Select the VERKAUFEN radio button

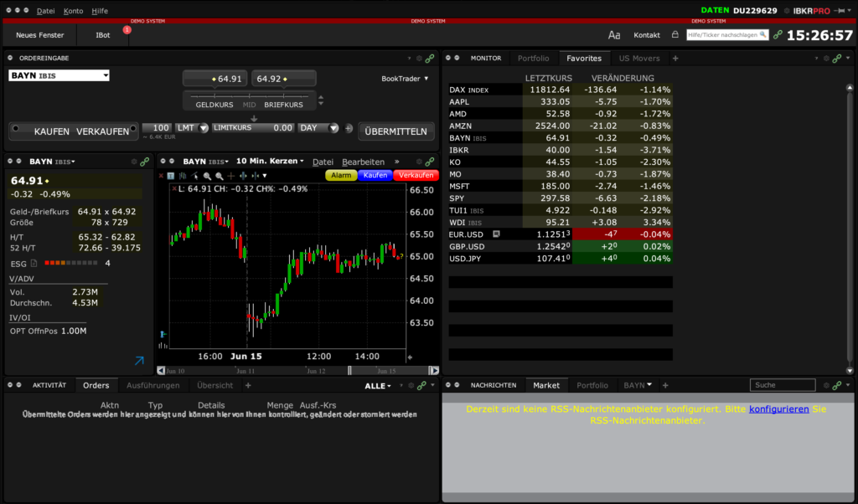tap(133, 128)
